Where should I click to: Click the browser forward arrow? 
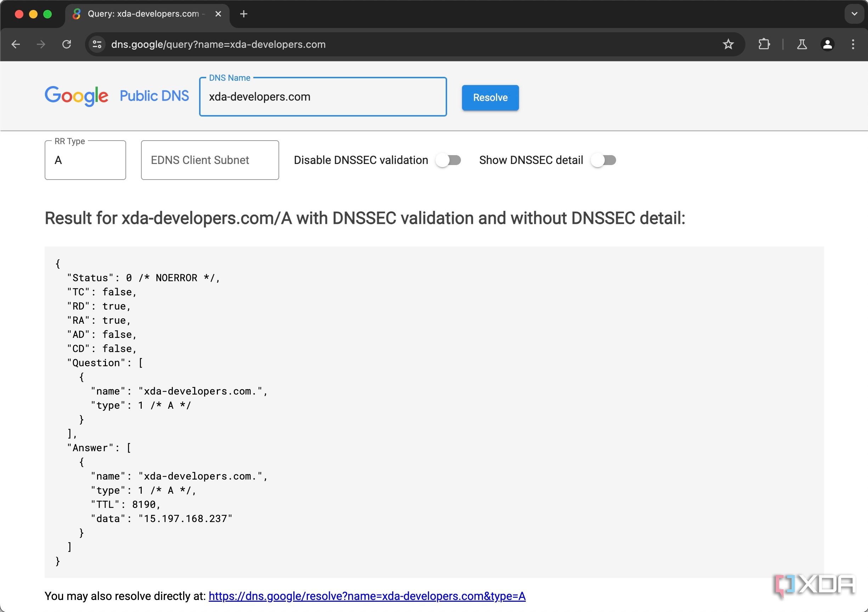pyautogui.click(x=41, y=44)
